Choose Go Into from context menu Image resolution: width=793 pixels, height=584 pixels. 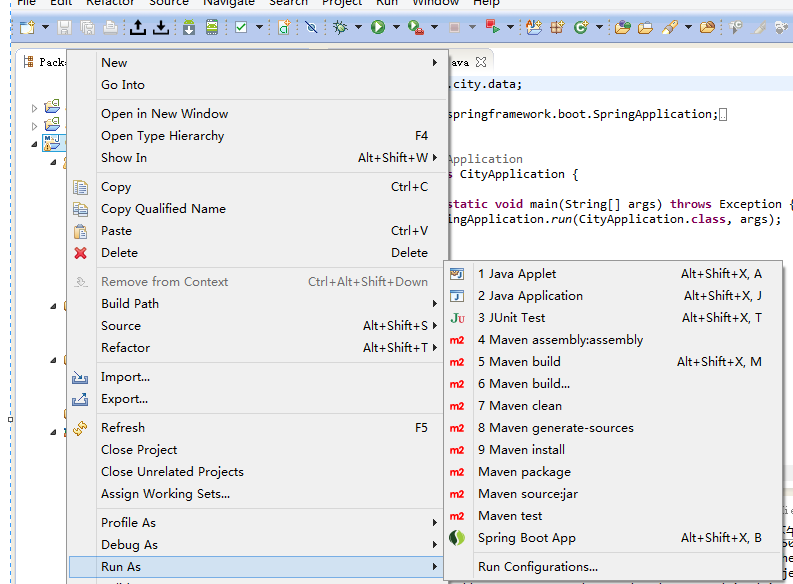click(258, 85)
